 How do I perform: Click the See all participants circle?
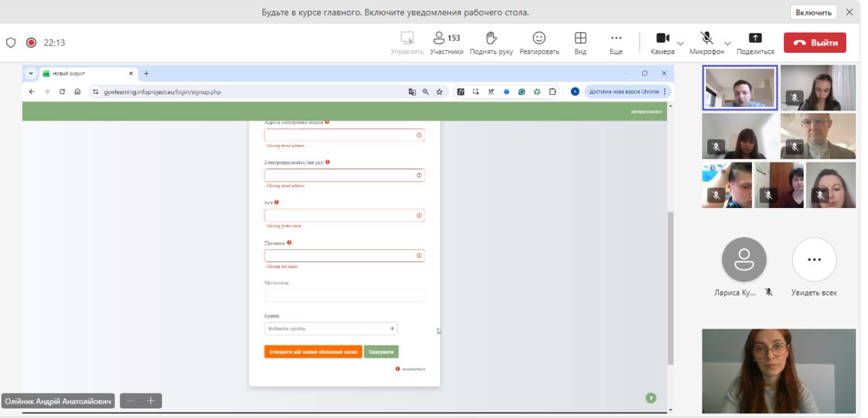pos(814,259)
